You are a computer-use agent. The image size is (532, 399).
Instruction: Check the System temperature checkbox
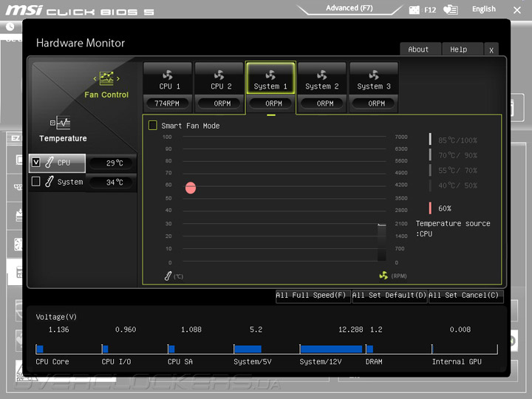pos(36,182)
